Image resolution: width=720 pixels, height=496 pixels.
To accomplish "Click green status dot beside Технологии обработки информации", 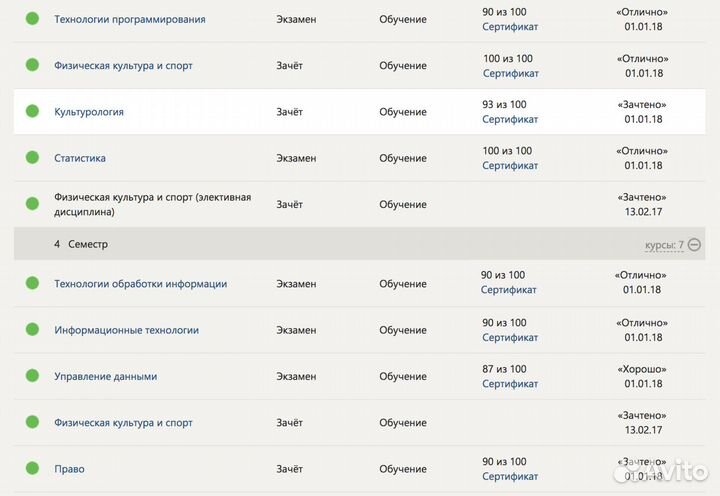I will click(32, 284).
